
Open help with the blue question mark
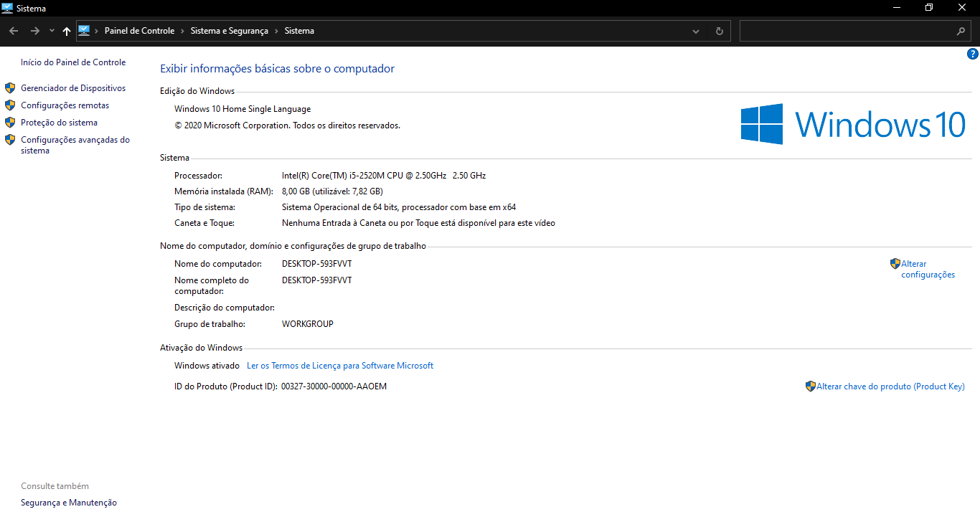(973, 54)
